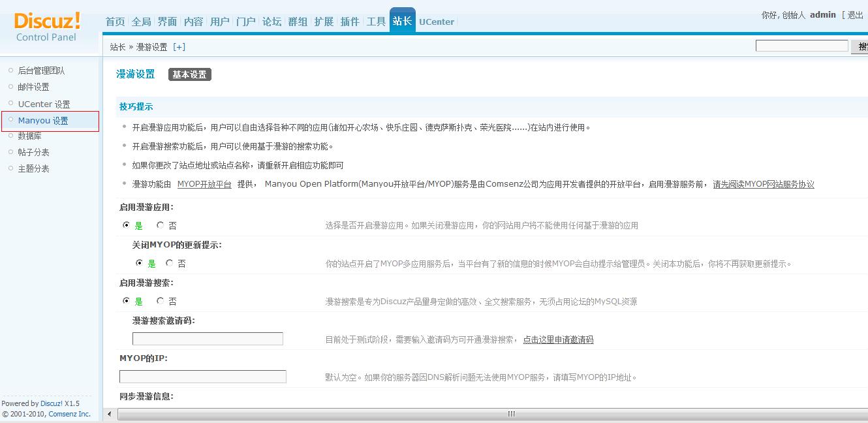This screenshot has height=423, width=868.
Task: Click the 站长 breadcrumb text
Action: 117,47
